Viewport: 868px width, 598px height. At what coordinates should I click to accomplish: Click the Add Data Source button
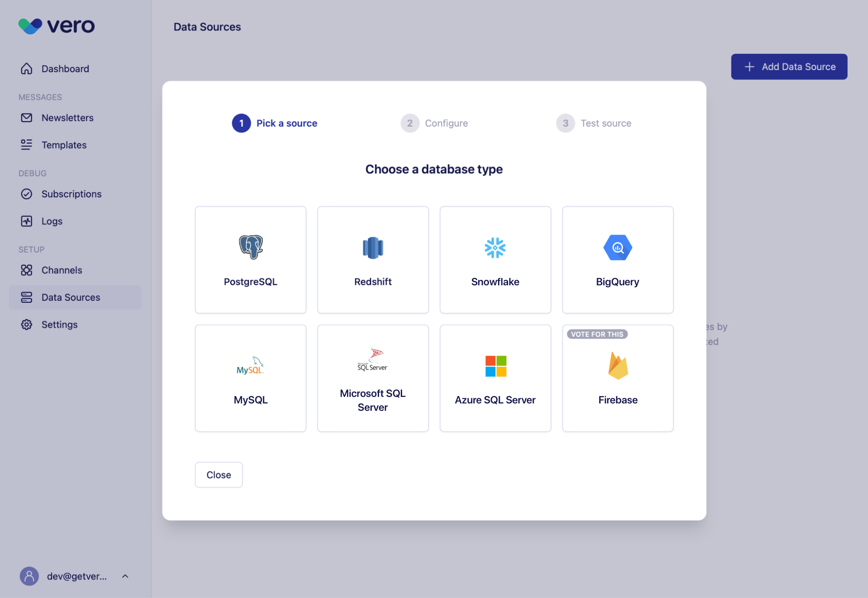(x=789, y=66)
